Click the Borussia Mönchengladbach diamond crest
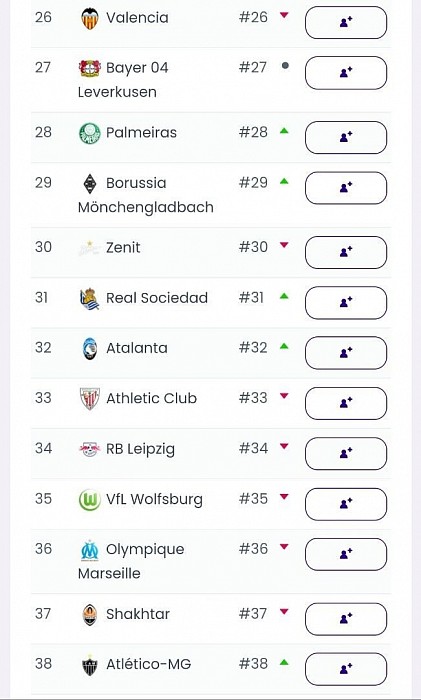 [90, 183]
